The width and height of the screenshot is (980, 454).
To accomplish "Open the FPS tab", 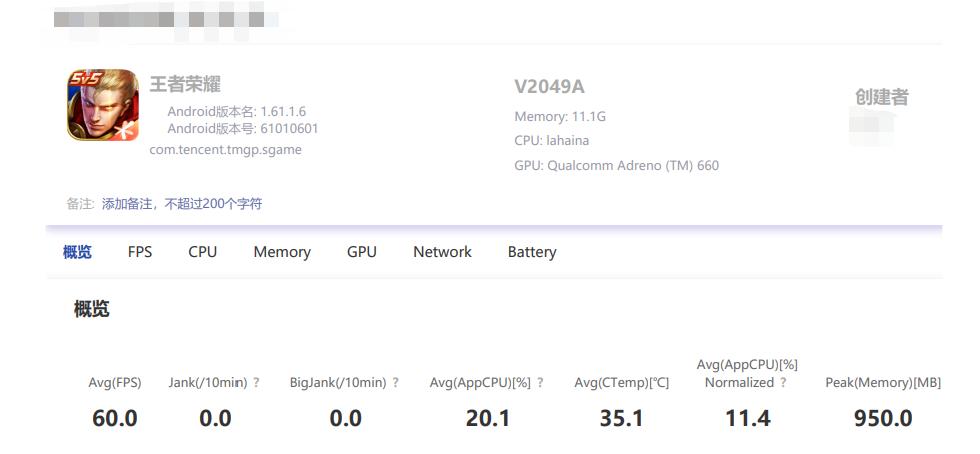I will click(x=140, y=252).
